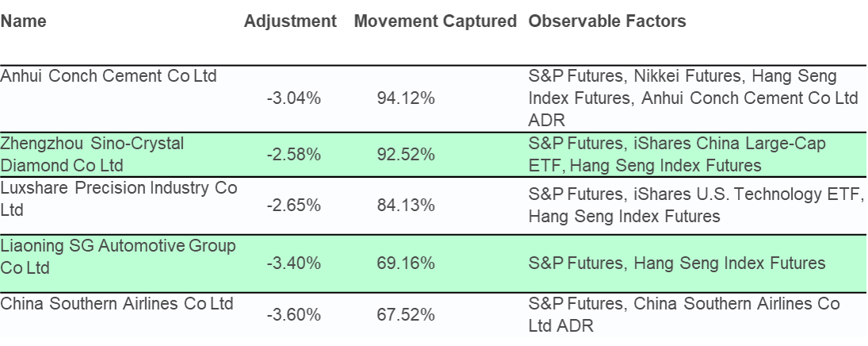Select the Observable Factors column header

point(607,21)
